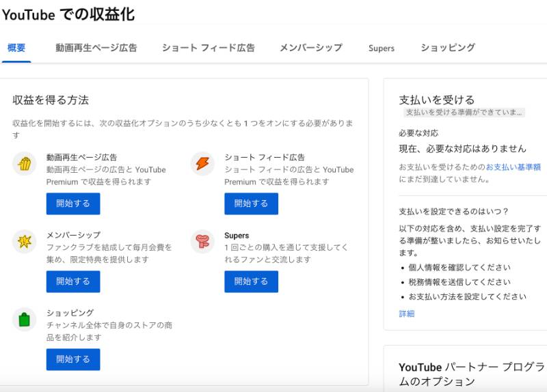Open the ショート フィード広告 tab
Viewport: 547px width, 392px height.
[209, 48]
